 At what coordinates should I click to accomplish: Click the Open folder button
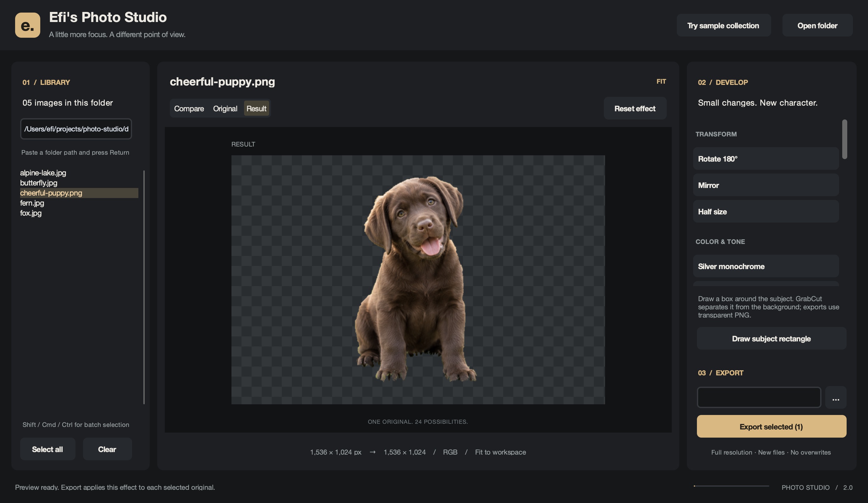(817, 25)
